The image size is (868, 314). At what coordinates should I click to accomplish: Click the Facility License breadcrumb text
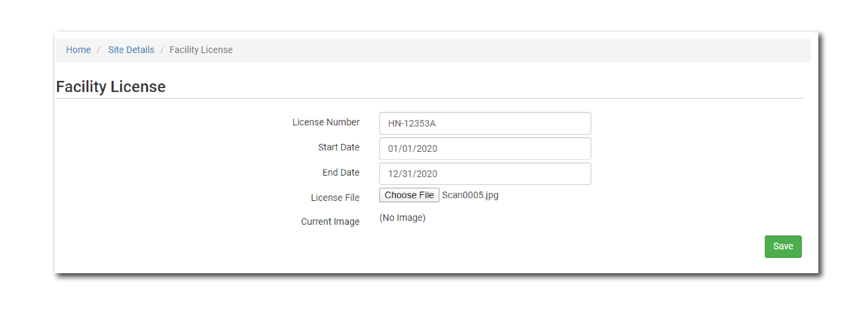point(201,50)
